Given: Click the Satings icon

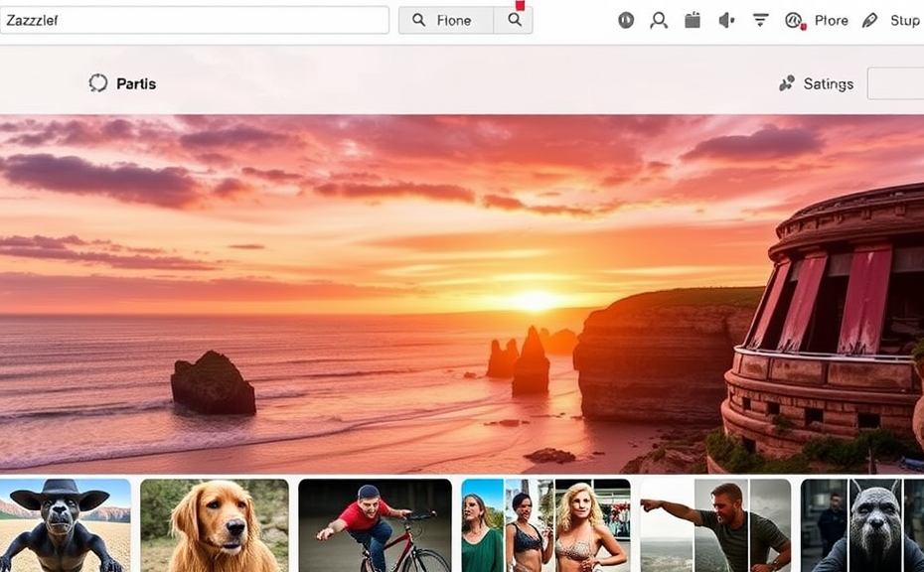Looking at the screenshot, I should [x=787, y=83].
